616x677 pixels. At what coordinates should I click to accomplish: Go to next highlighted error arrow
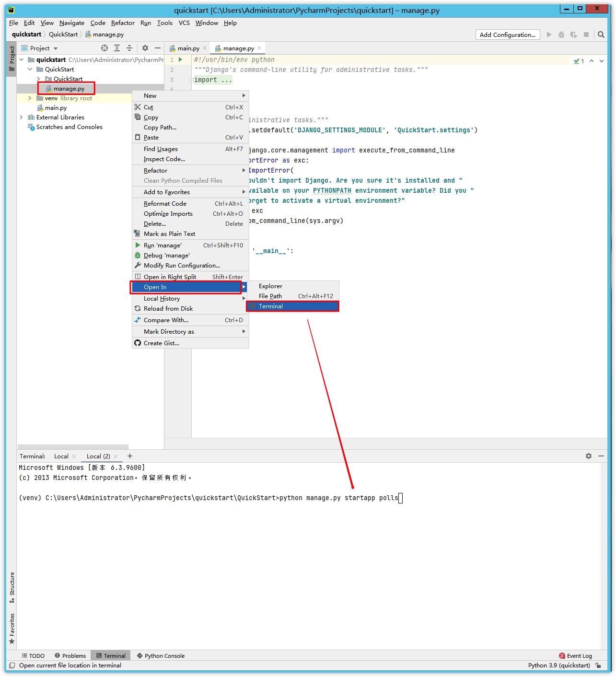coord(602,61)
